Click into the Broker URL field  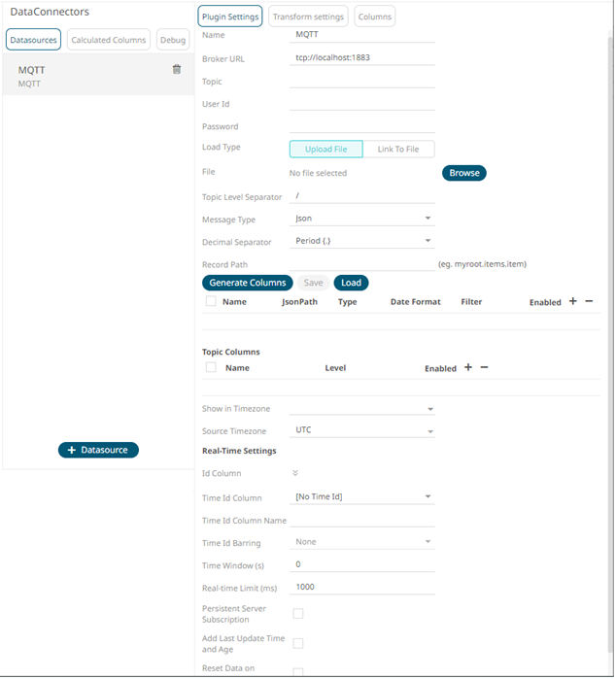361,58
